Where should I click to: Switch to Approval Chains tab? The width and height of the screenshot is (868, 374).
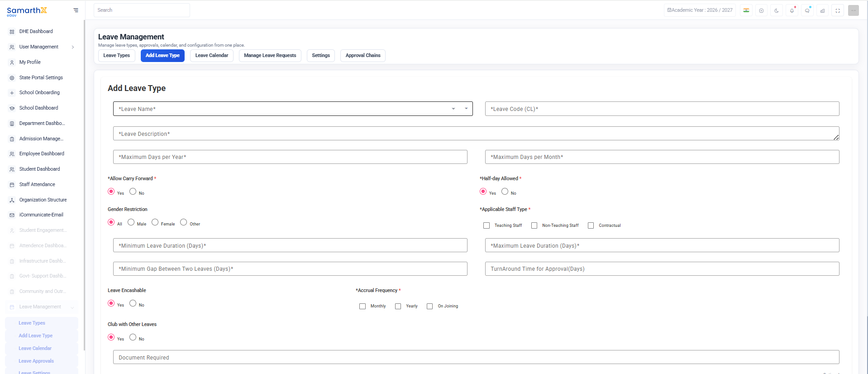pyautogui.click(x=363, y=56)
